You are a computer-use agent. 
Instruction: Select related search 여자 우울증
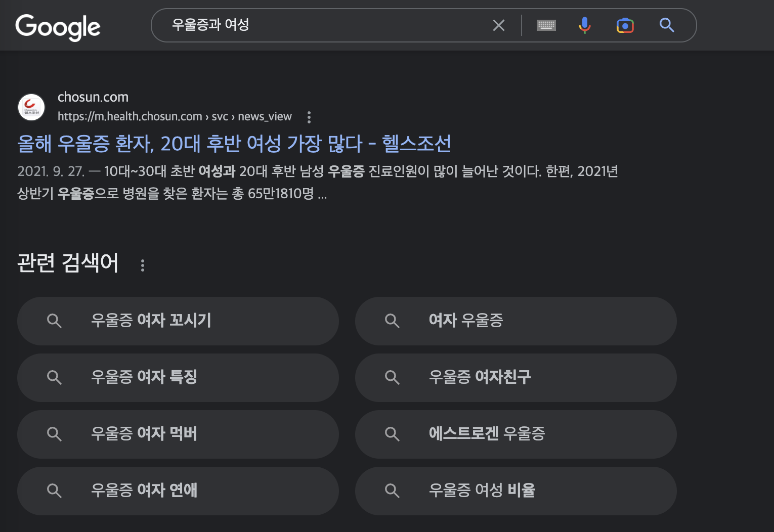(x=516, y=321)
